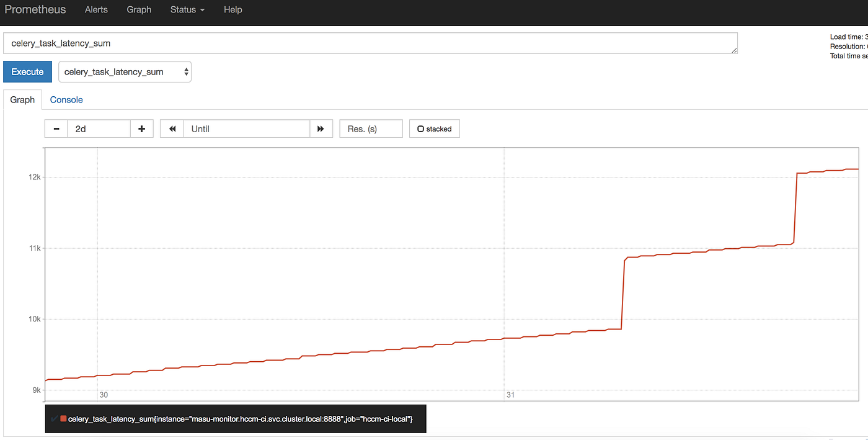Click the forward arrows to advance the time window

point(321,128)
